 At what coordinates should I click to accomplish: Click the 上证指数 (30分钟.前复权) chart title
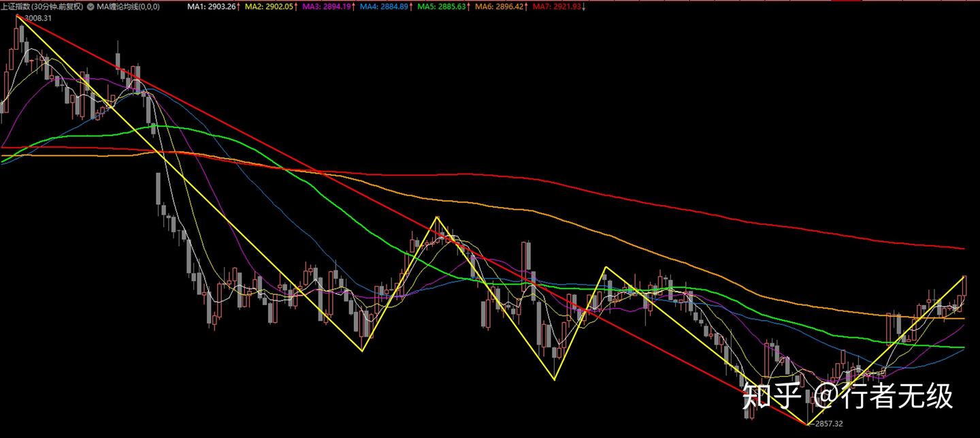(x=42, y=6)
